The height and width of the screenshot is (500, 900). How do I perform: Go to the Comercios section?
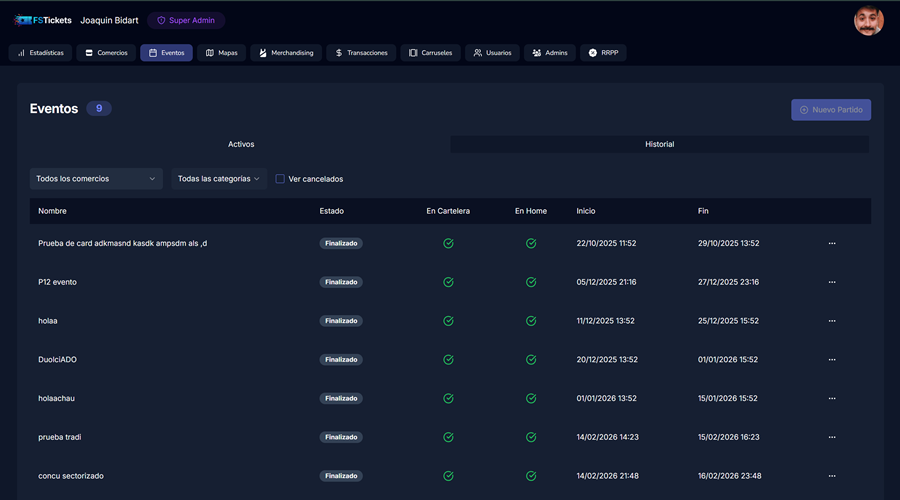pyautogui.click(x=106, y=53)
